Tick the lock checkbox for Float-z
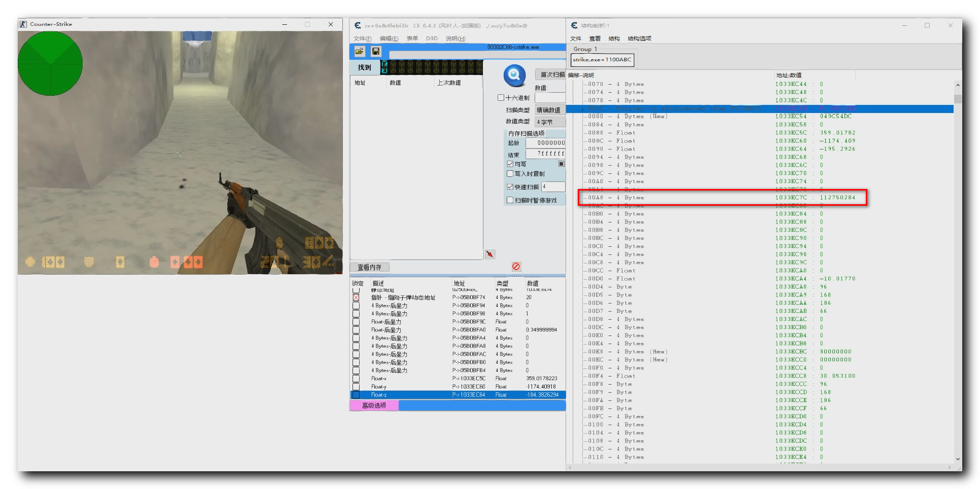 click(x=356, y=395)
